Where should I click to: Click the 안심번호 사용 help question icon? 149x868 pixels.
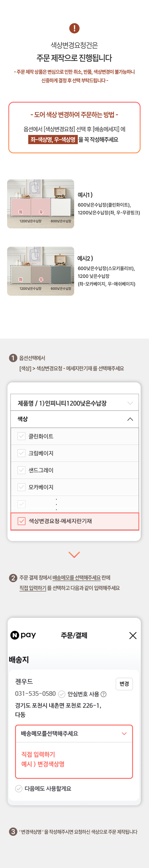103,694
